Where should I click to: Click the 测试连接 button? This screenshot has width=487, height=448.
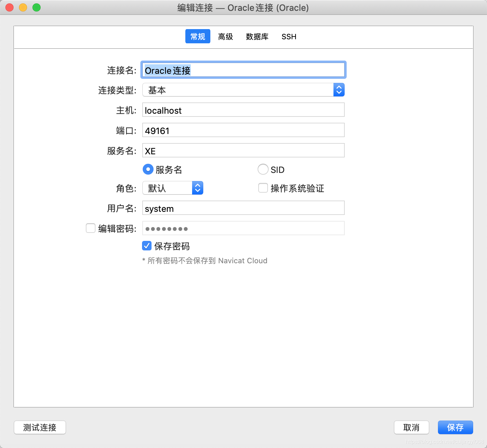coord(40,427)
